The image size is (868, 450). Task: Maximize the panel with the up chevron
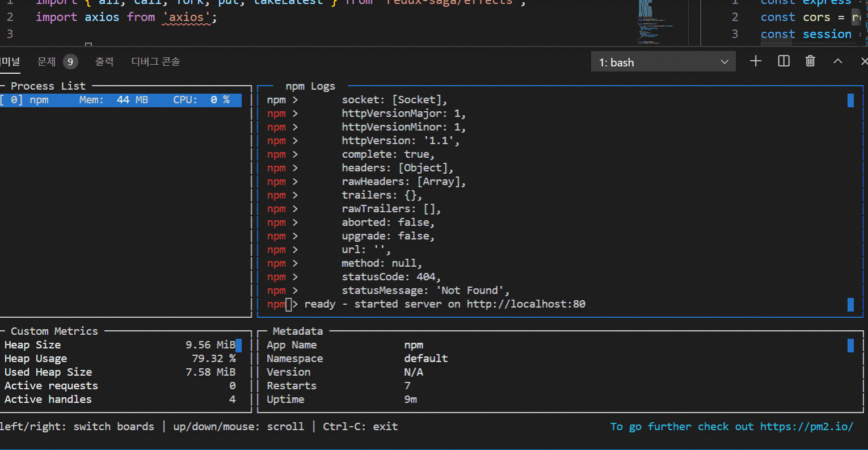[837, 61]
